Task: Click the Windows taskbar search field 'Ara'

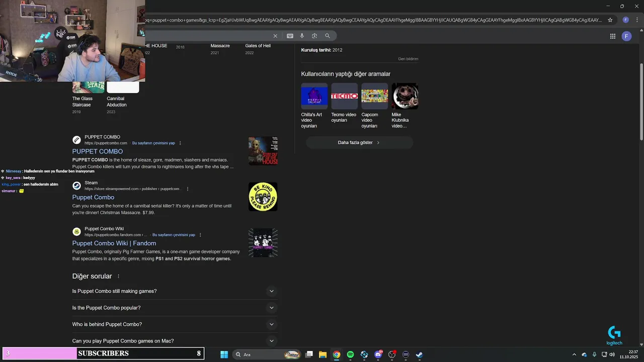Action: 267,354
